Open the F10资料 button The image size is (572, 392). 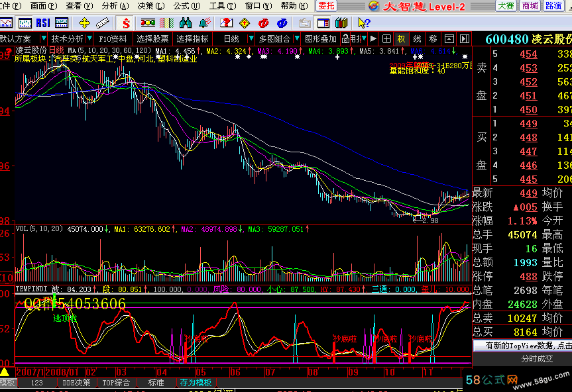113,38
